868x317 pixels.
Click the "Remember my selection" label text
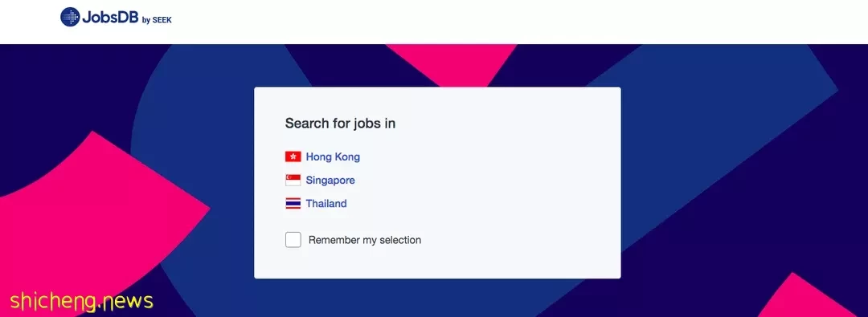click(x=365, y=240)
